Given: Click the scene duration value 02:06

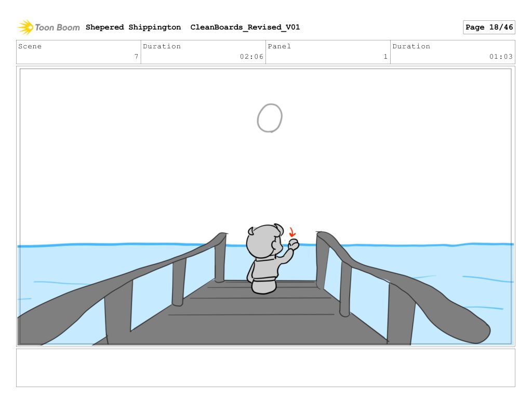Looking at the screenshot, I should pyautogui.click(x=251, y=57).
